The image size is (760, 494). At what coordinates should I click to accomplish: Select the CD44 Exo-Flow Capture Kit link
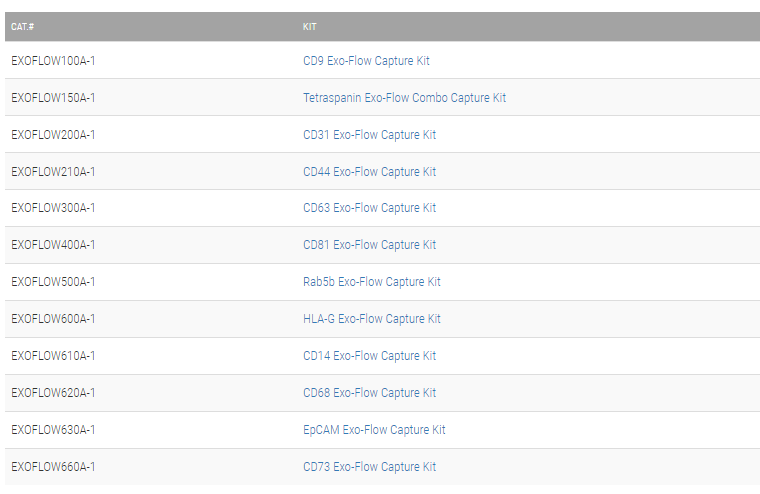click(x=369, y=172)
